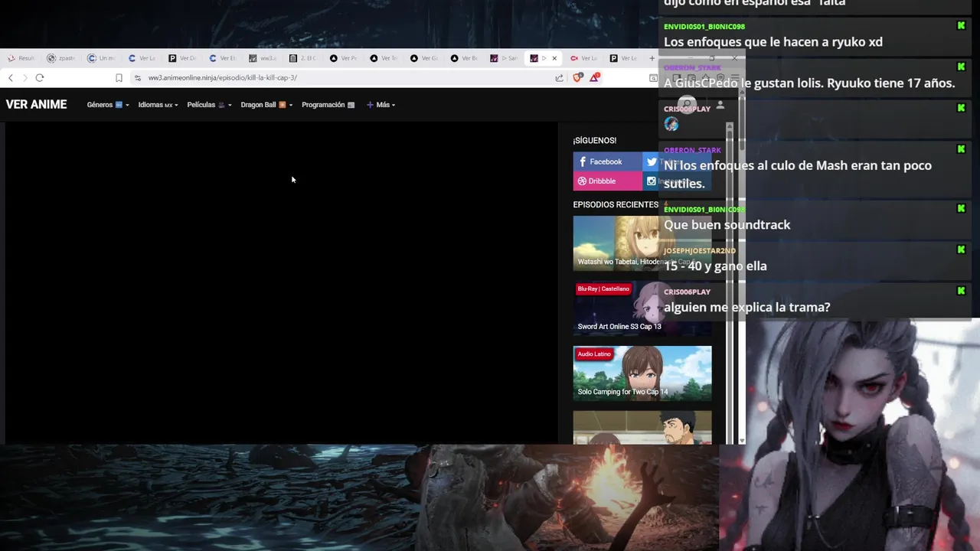Click the share icon in the address bar
The width and height of the screenshot is (980, 551).
(560, 77)
